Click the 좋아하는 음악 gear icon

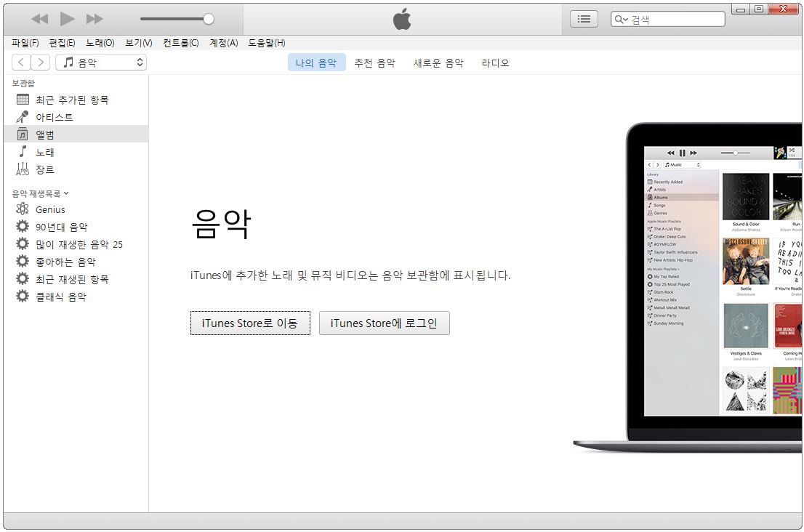pyautogui.click(x=23, y=261)
